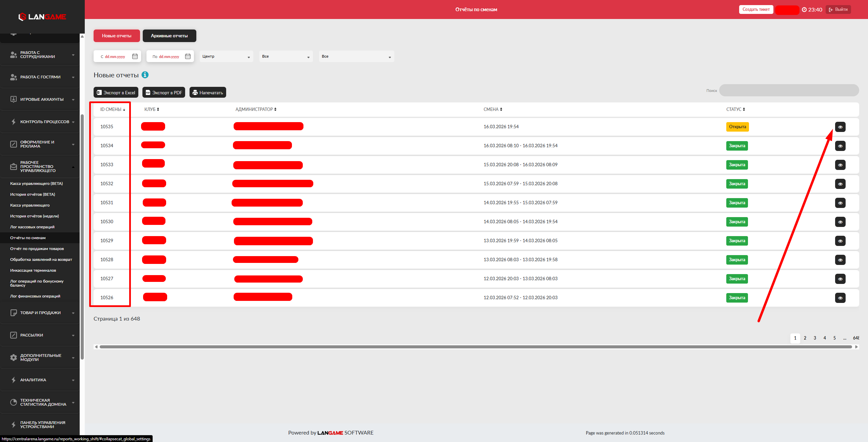This screenshot has height=442, width=868.
Task: Click Экспорт в Excel button
Action: [x=116, y=93]
